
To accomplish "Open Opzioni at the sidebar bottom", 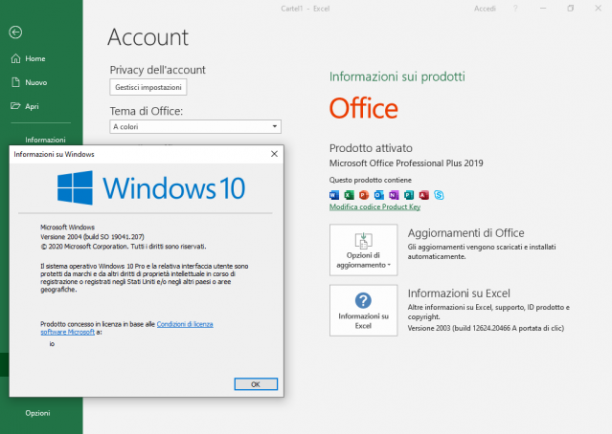I will (x=37, y=413).
